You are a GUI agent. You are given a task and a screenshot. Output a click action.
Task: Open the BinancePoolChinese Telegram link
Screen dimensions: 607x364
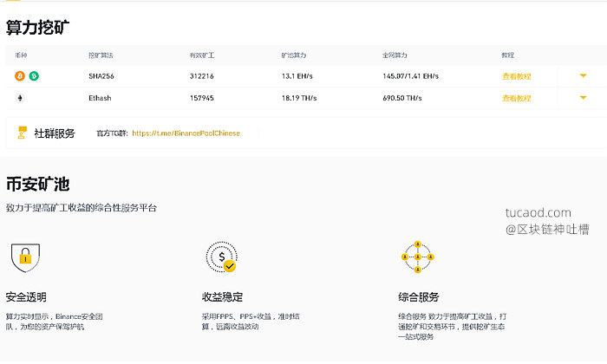(x=186, y=133)
